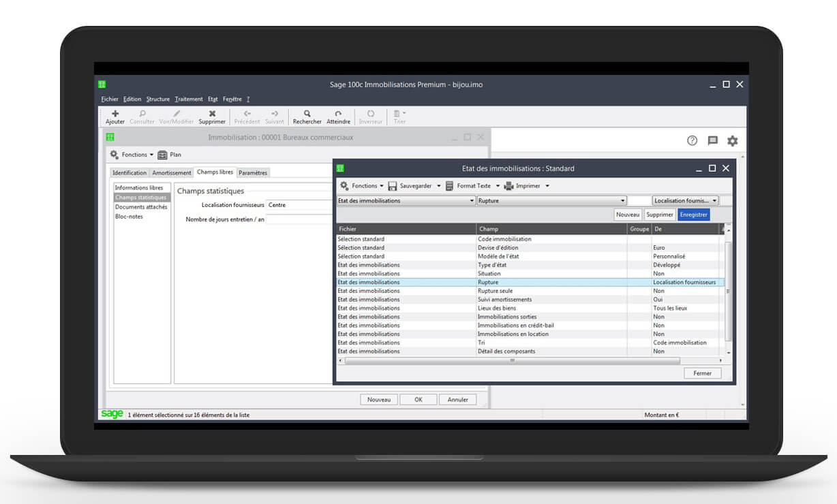The height and width of the screenshot is (504, 837).
Task: Click the green app icon of the Immobilisation window
Action: (x=110, y=137)
